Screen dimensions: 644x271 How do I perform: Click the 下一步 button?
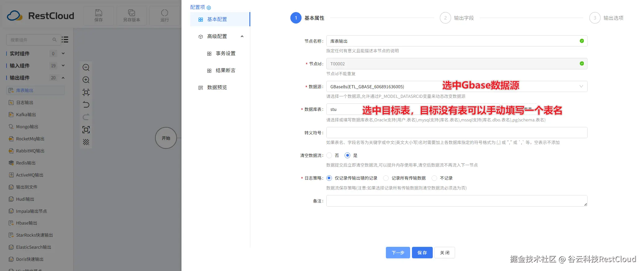pyautogui.click(x=398, y=253)
